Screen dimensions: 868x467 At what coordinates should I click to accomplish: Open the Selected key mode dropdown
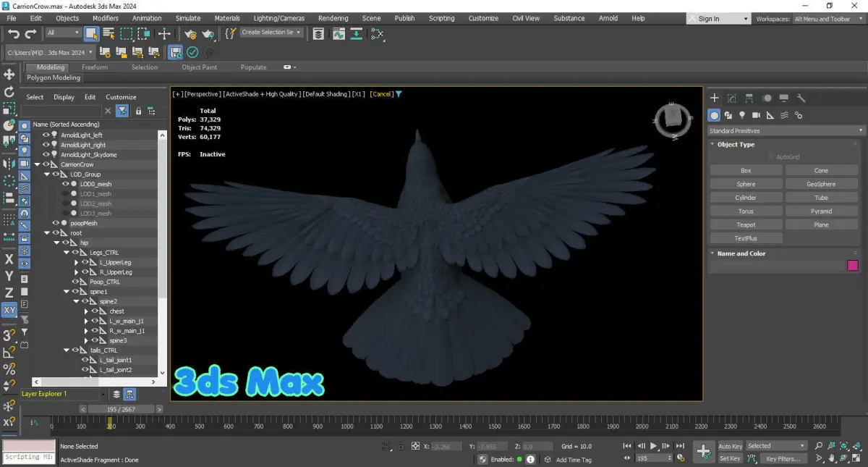[776, 446]
